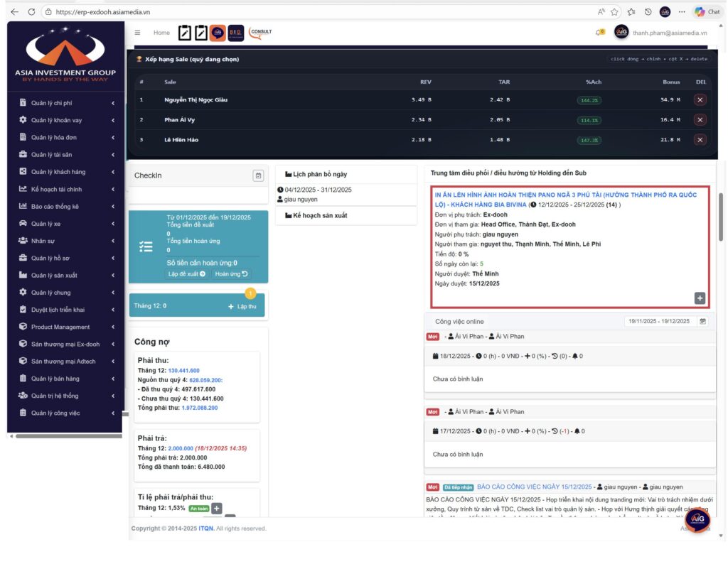Open calendar picker beside Công việc online dates
This screenshot has width=728, height=564.
coord(703,321)
